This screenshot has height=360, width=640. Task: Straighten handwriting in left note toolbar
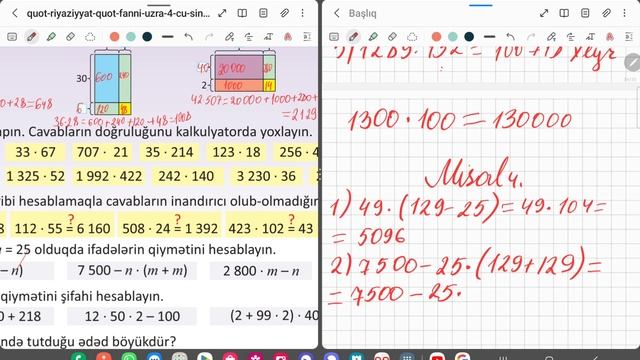pyautogui.click(x=249, y=37)
